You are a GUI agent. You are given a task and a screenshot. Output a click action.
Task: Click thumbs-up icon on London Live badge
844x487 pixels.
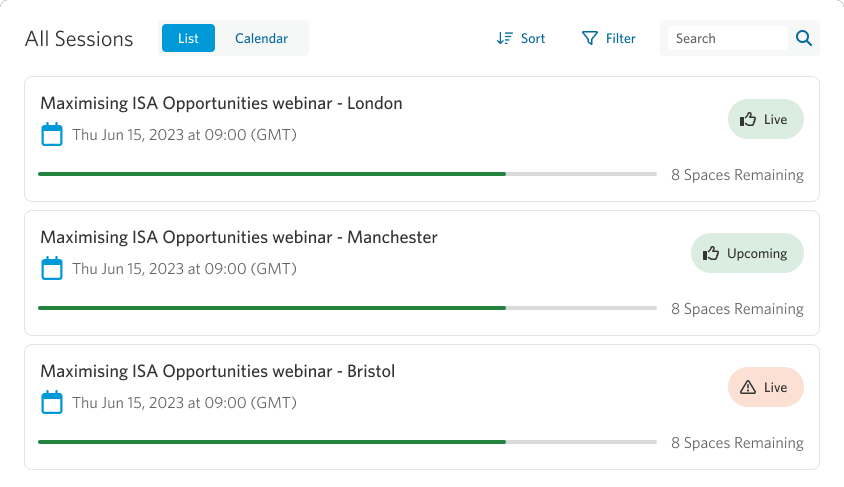click(x=748, y=119)
